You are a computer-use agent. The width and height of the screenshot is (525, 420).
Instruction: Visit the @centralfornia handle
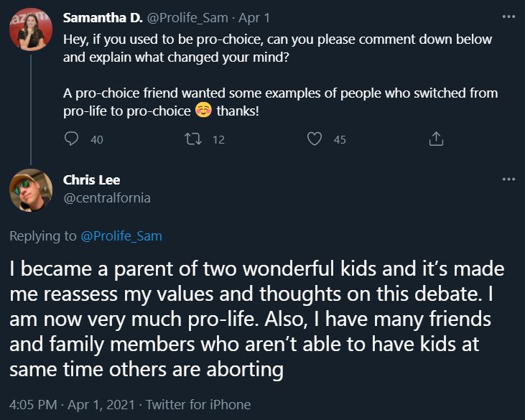[107, 197]
